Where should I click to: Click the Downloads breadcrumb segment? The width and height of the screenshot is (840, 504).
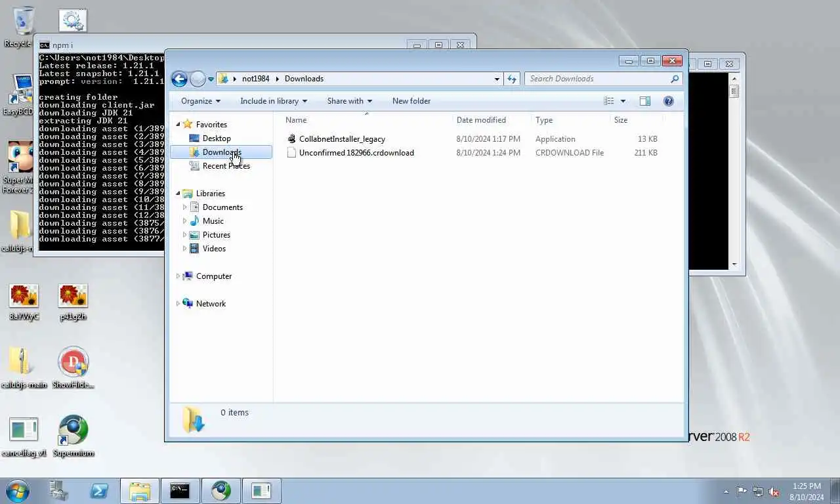[304, 79]
